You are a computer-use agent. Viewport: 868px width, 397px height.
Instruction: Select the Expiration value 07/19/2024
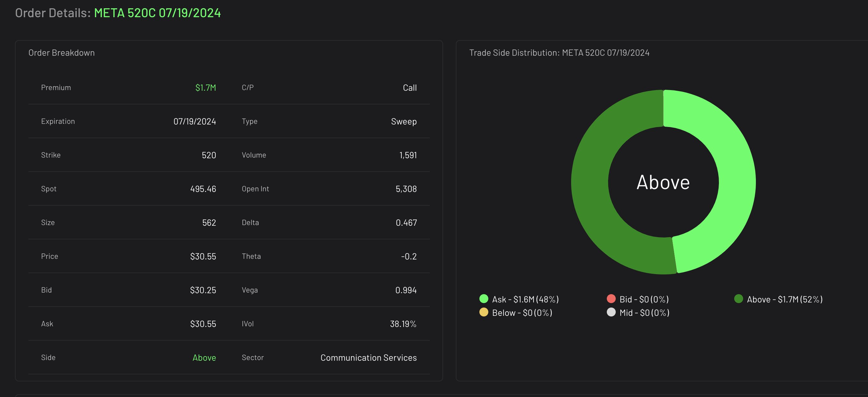coord(195,121)
